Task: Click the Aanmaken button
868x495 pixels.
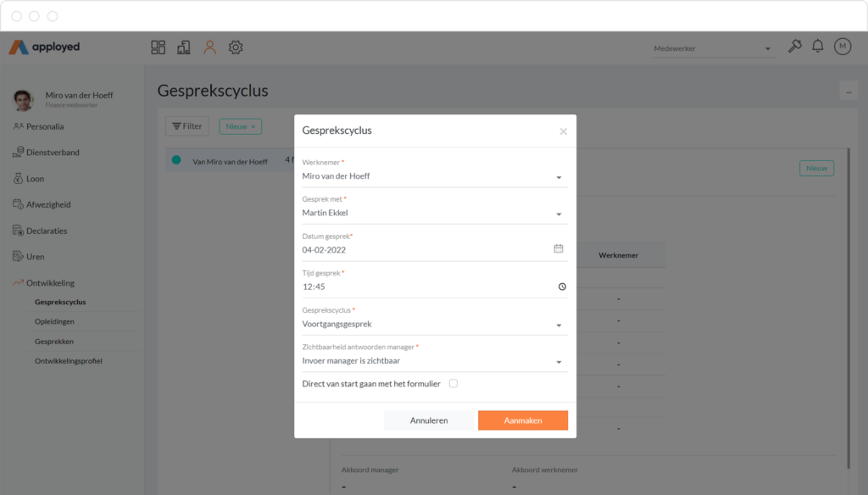Action: (x=523, y=420)
